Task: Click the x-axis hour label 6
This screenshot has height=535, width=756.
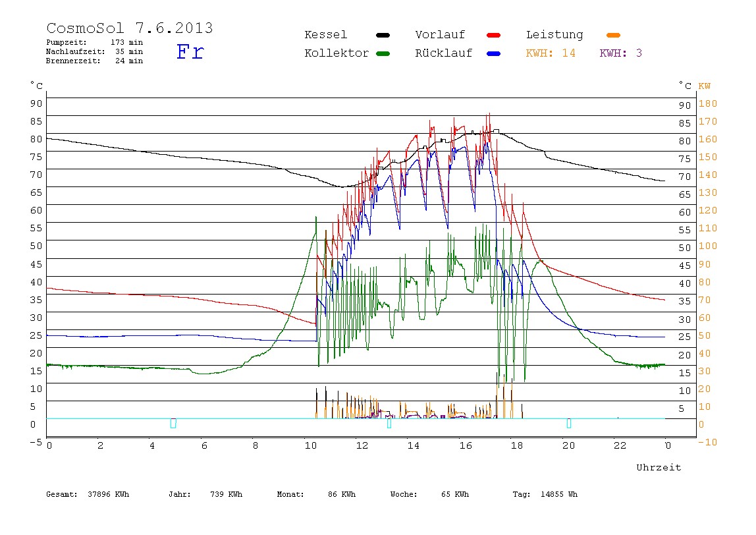Action: (x=204, y=445)
